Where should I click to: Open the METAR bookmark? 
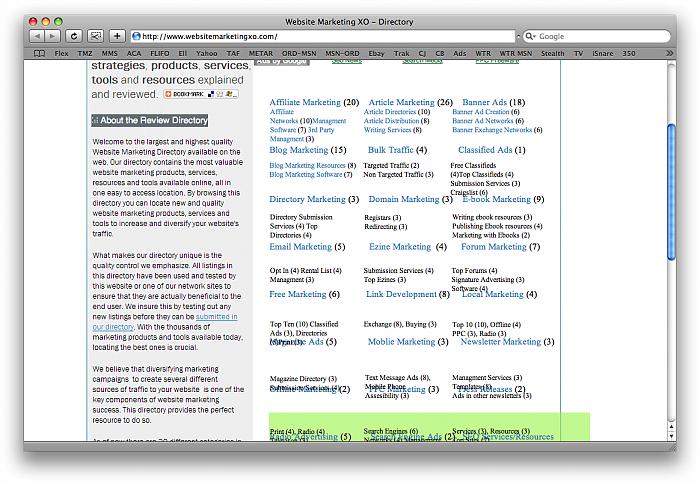coord(261,53)
